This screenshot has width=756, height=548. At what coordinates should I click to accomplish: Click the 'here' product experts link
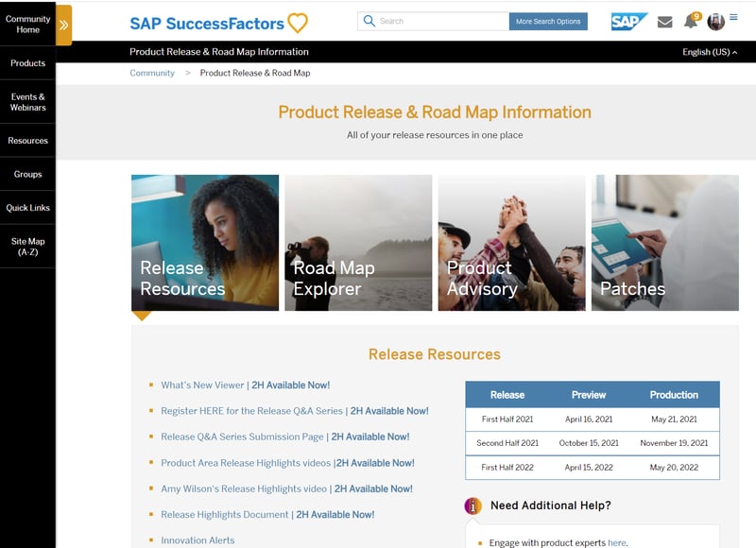pos(617,542)
